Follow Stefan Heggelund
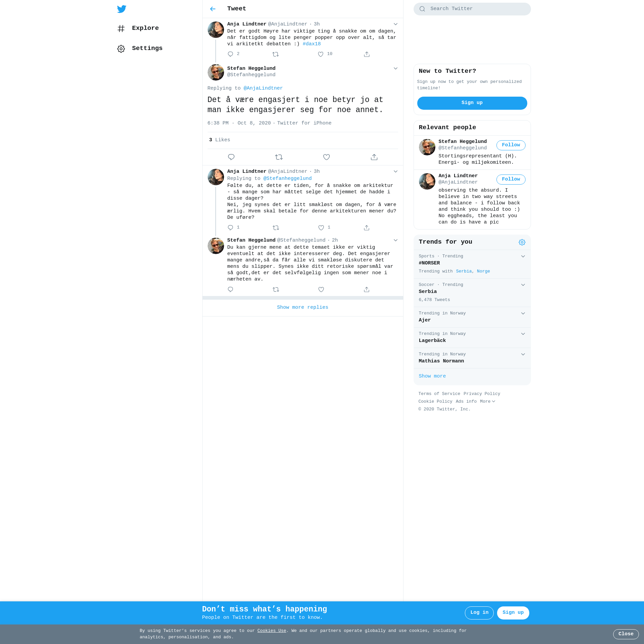The image size is (644, 644). [x=511, y=145]
